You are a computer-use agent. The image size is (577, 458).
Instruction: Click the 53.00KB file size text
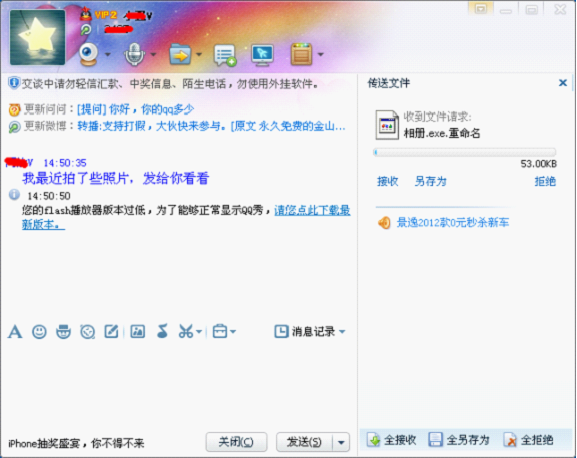[x=538, y=164]
